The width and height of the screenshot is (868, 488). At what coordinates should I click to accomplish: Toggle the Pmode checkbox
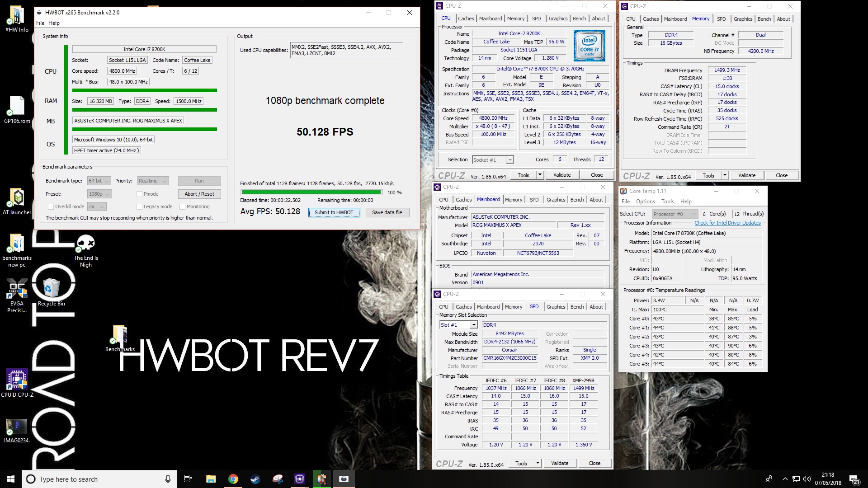pyautogui.click(x=139, y=194)
